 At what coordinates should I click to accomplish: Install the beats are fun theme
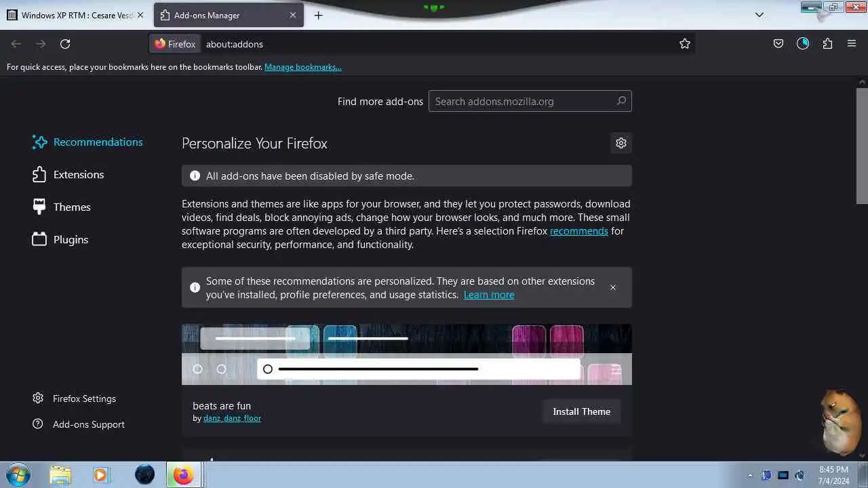click(x=582, y=411)
